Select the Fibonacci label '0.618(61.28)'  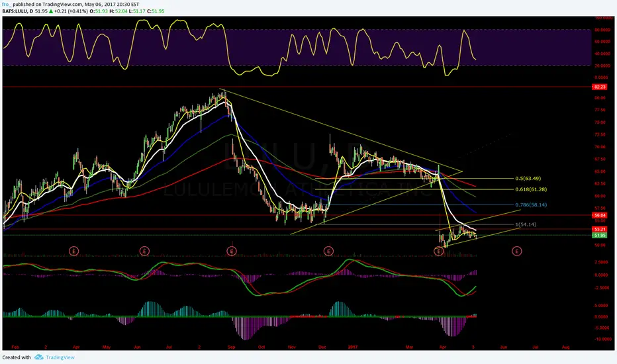tap(531, 189)
